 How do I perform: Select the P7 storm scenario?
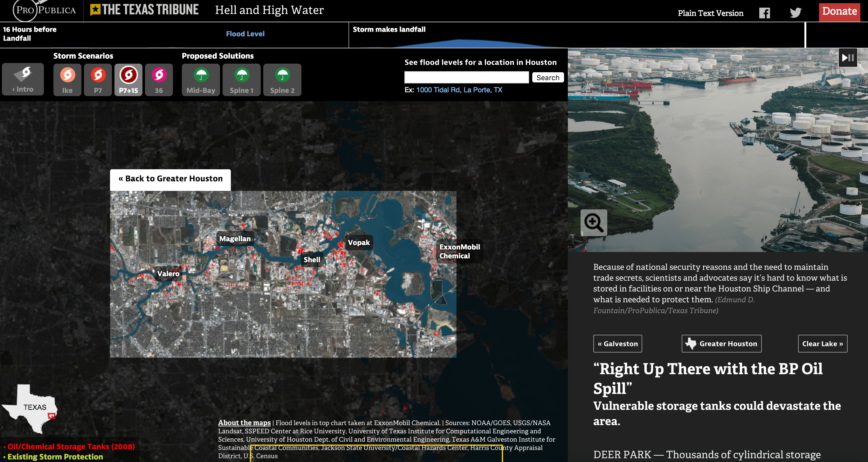pyautogui.click(x=98, y=80)
